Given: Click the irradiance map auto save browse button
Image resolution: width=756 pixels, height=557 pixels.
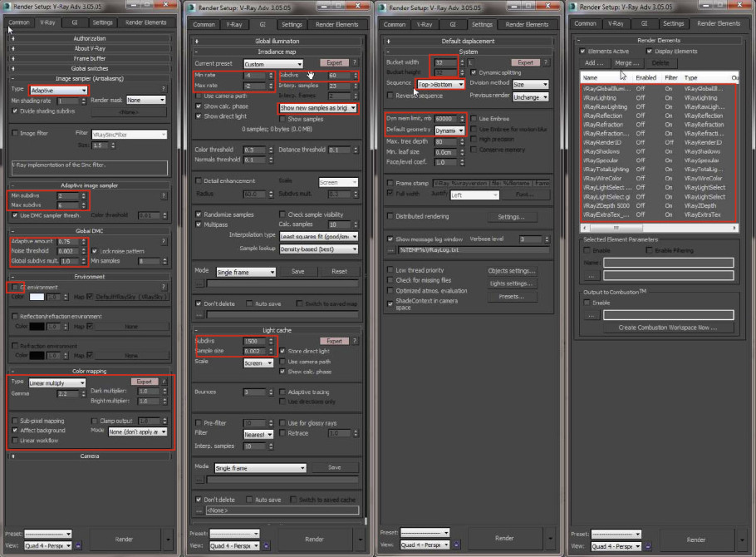Looking at the screenshot, I should 199,315.
